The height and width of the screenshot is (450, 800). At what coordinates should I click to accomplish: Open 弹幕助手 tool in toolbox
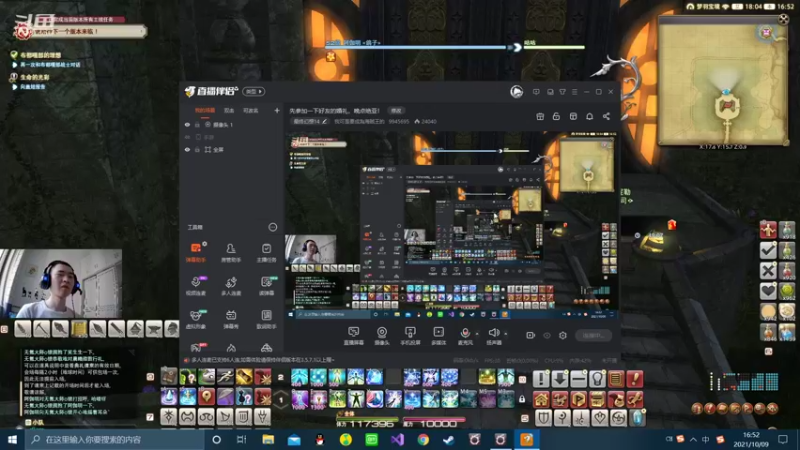coord(195,253)
